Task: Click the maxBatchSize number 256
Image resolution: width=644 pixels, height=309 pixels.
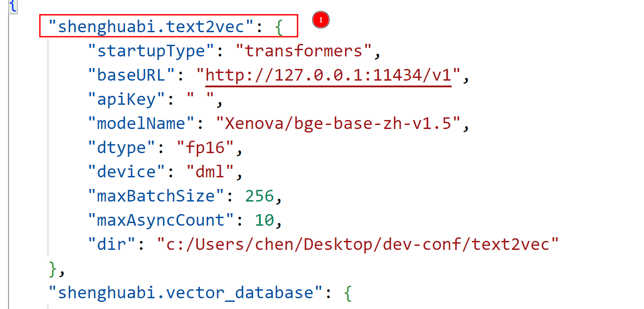Action: (x=259, y=196)
